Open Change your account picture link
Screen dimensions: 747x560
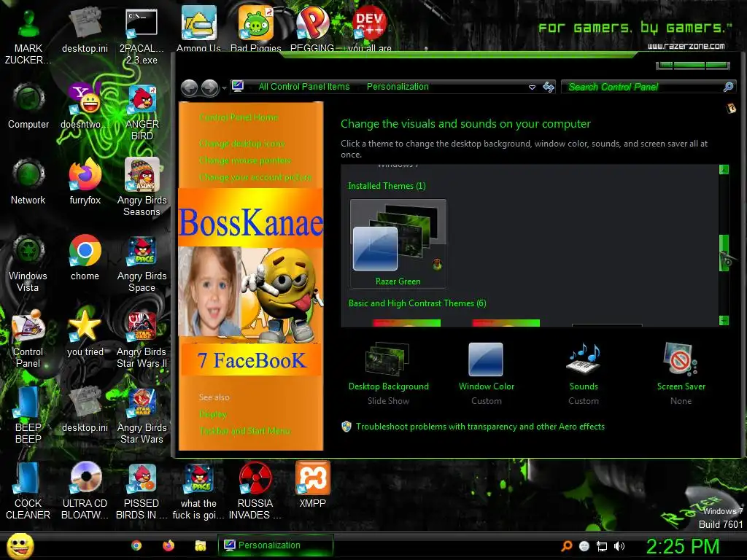[255, 177]
